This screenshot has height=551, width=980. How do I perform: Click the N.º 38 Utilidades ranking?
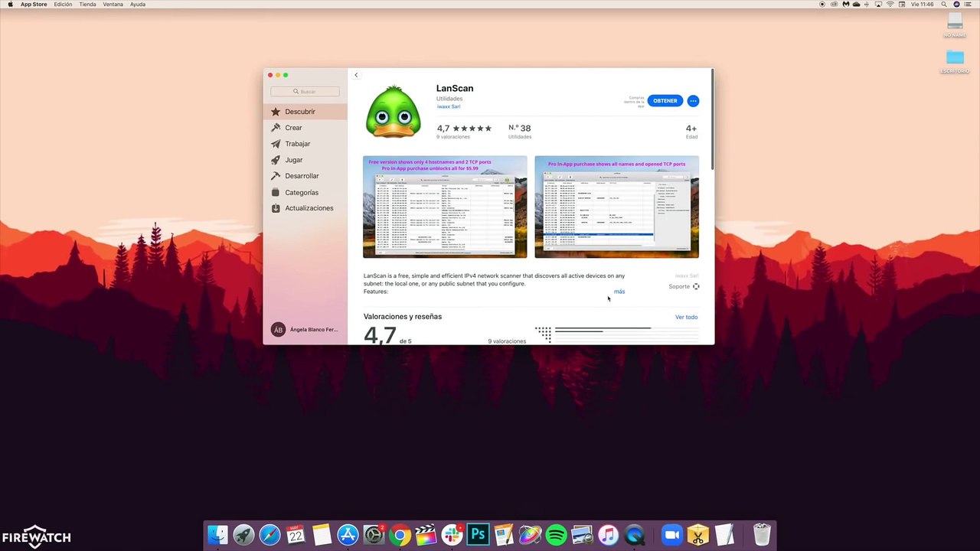(520, 132)
